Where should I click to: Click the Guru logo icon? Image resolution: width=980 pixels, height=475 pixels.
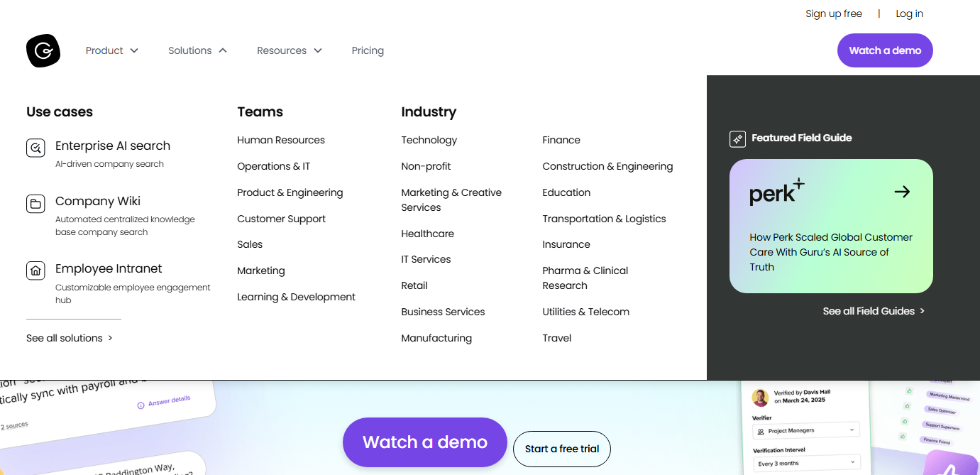[43, 50]
